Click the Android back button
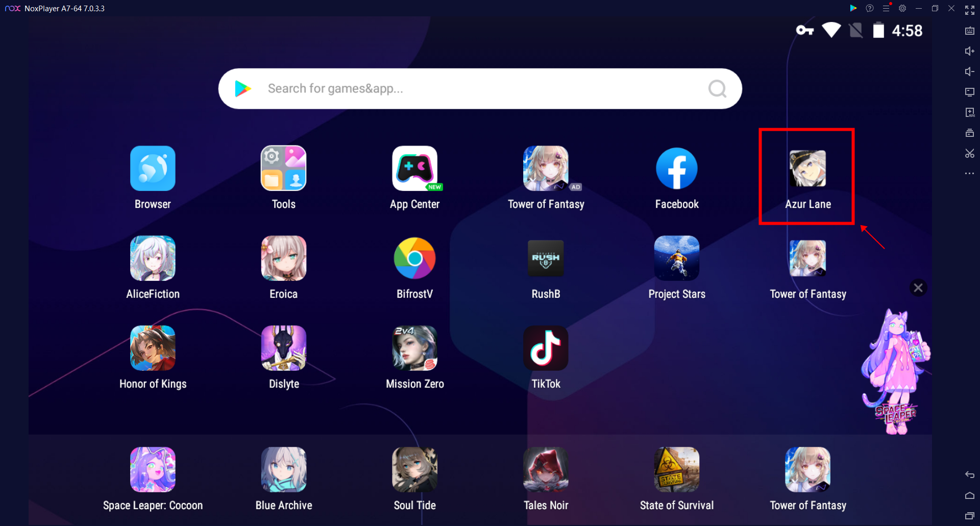 pos(970,475)
